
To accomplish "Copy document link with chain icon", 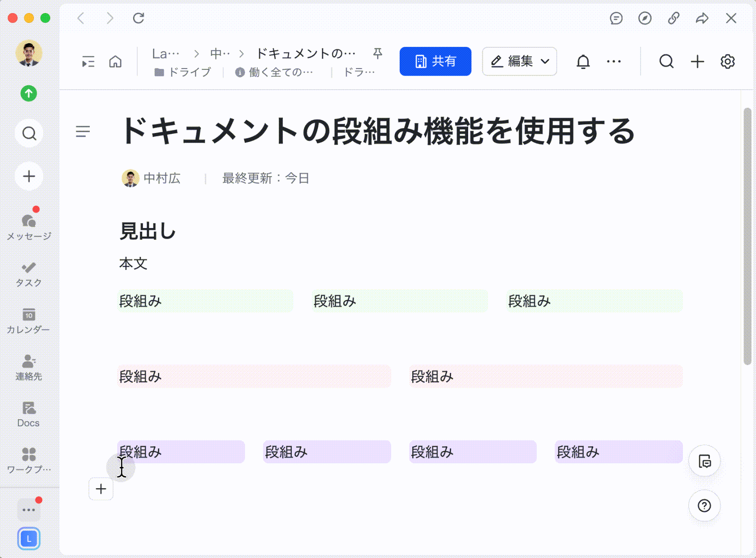I will [673, 18].
